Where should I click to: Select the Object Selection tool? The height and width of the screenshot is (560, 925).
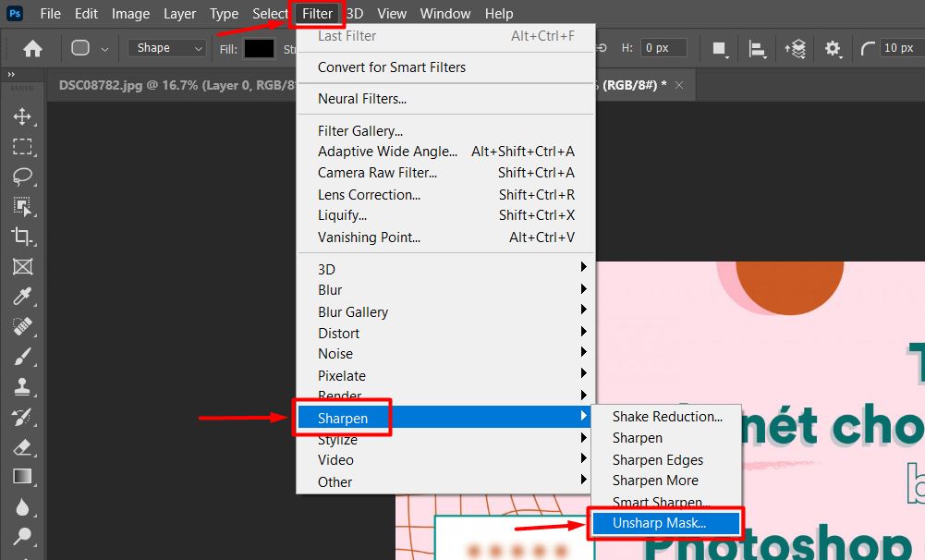(x=22, y=206)
